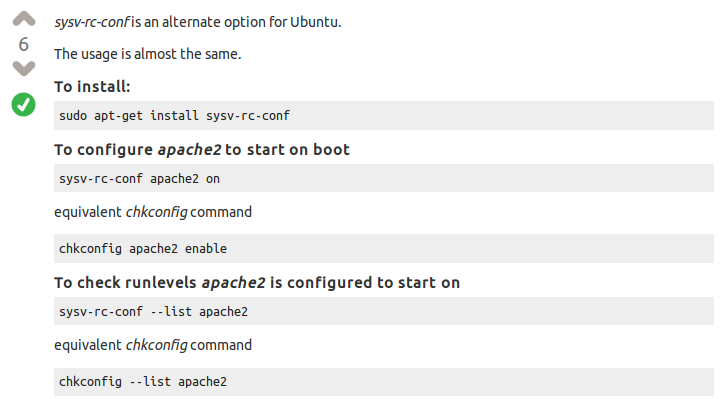The image size is (721, 399).
Task: Click the word Ubuntu in the first sentence
Action: (315, 22)
